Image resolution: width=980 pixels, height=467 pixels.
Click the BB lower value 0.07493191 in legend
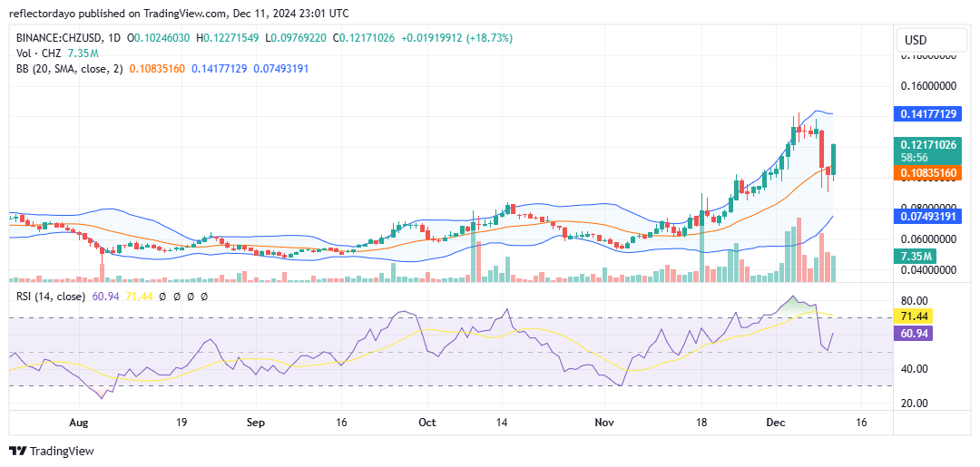(280, 69)
